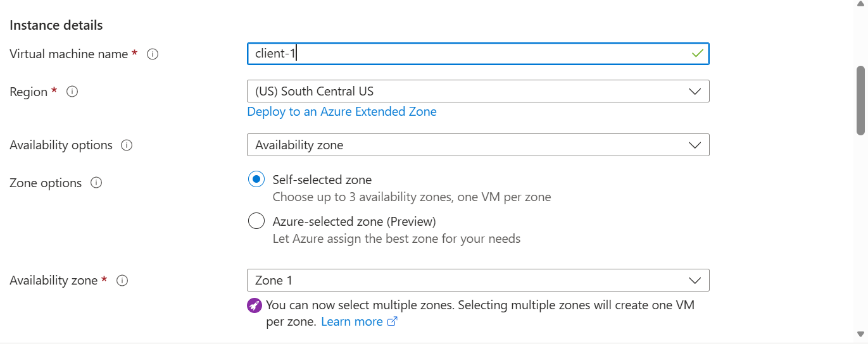Screen dimensions: 868x344
Task: Click the green validation checkmark in name field
Action: pyautogui.click(x=698, y=54)
